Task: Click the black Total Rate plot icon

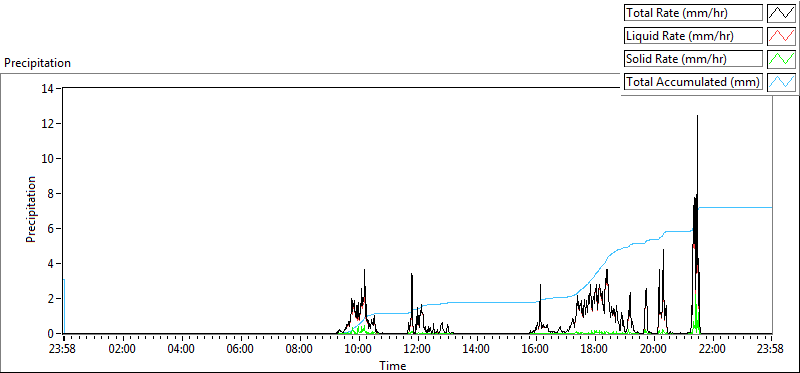Action: 781,13
